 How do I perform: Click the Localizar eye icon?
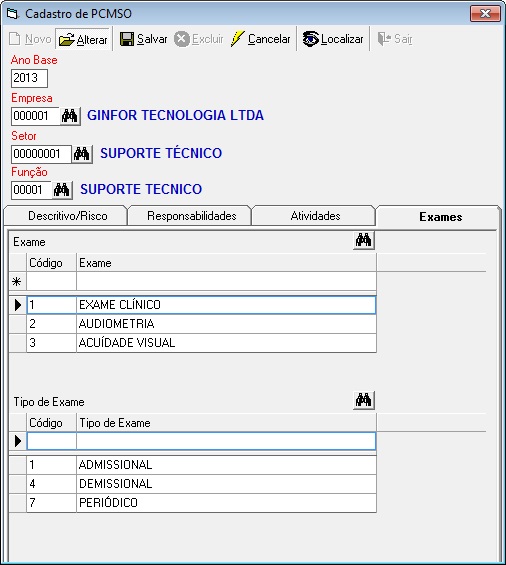pyautogui.click(x=310, y=39)
